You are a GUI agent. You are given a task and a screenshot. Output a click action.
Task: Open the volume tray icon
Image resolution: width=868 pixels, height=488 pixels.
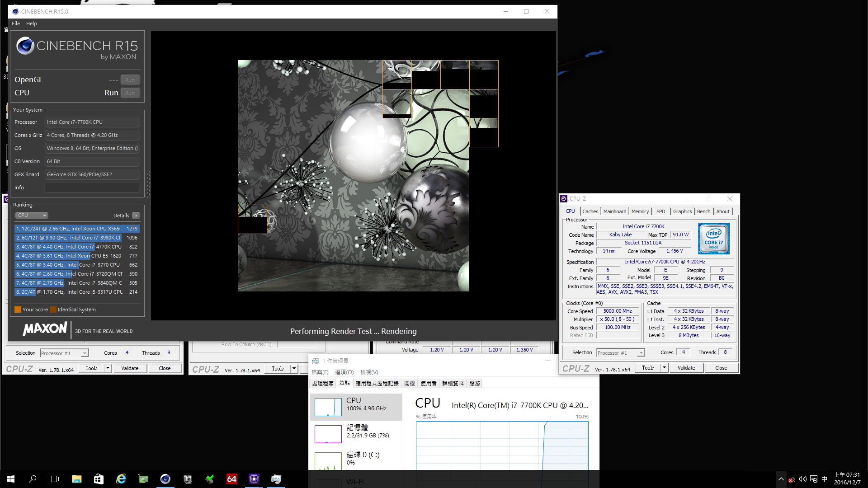(x=802, y=479)
